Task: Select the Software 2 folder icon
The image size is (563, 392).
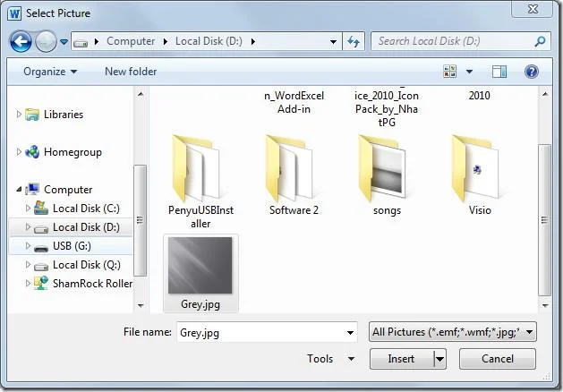Action: [x=289, y=167]
